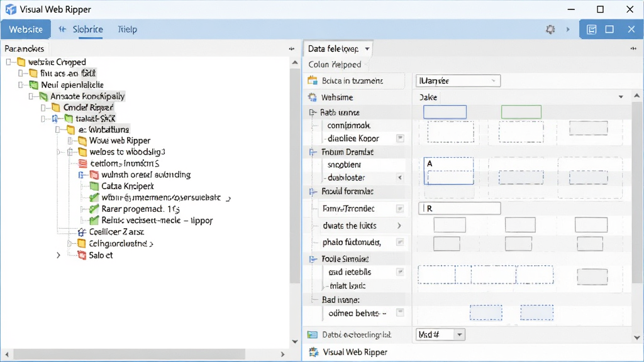
Task: Click green check icon of Rarer progemact
Action: pyautogui.click(x=94, y=209)
